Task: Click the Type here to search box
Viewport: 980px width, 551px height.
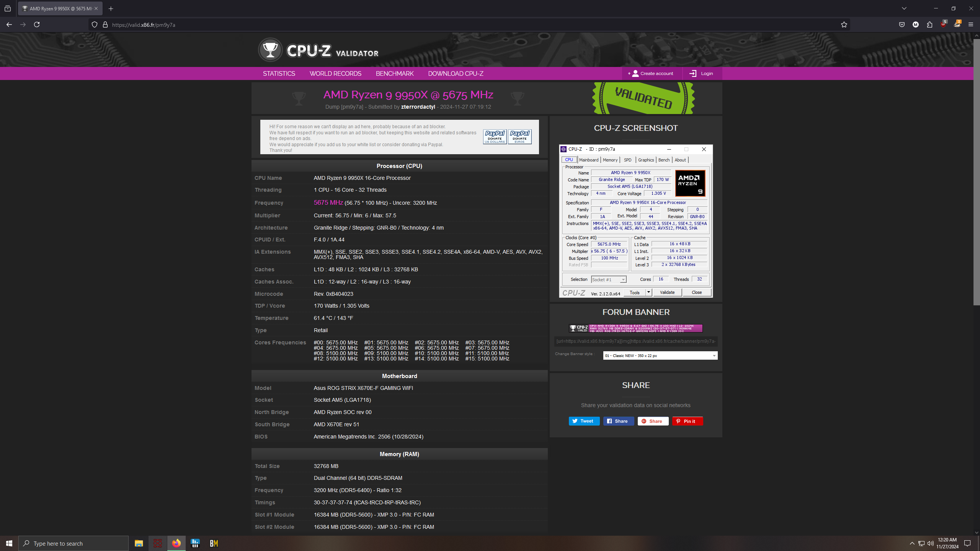Action: (x=73, y=543)
